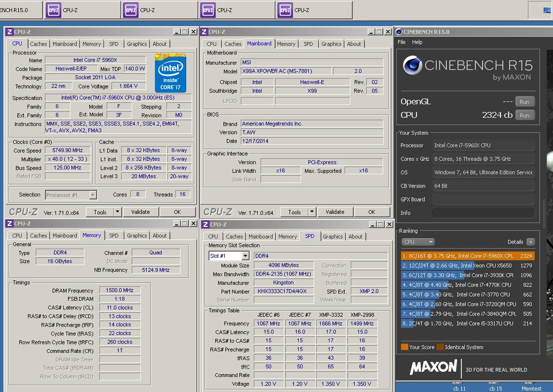Click the Details arrow button in Ranking
The image size is (553, 392).
pyautogui.click(x=530, y=242)
